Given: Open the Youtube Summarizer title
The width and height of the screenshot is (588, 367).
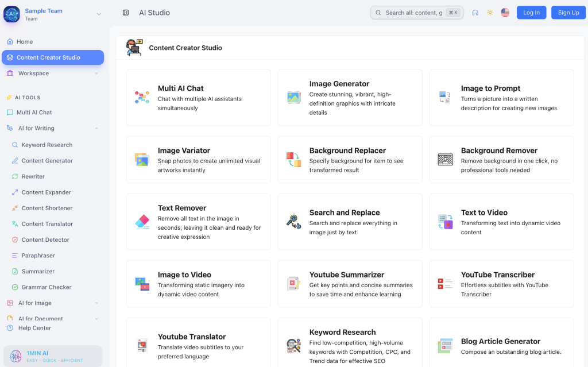Looking at the screenshot, I should tap(346, 275).
